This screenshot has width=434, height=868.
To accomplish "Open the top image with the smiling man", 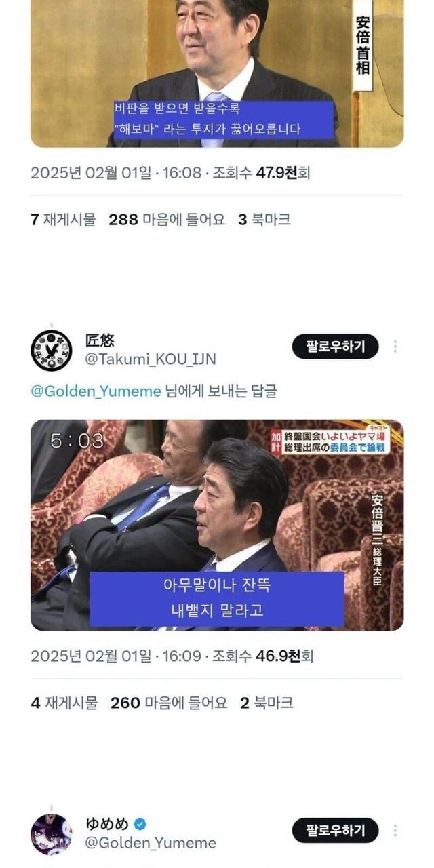I will coord(217,73).
